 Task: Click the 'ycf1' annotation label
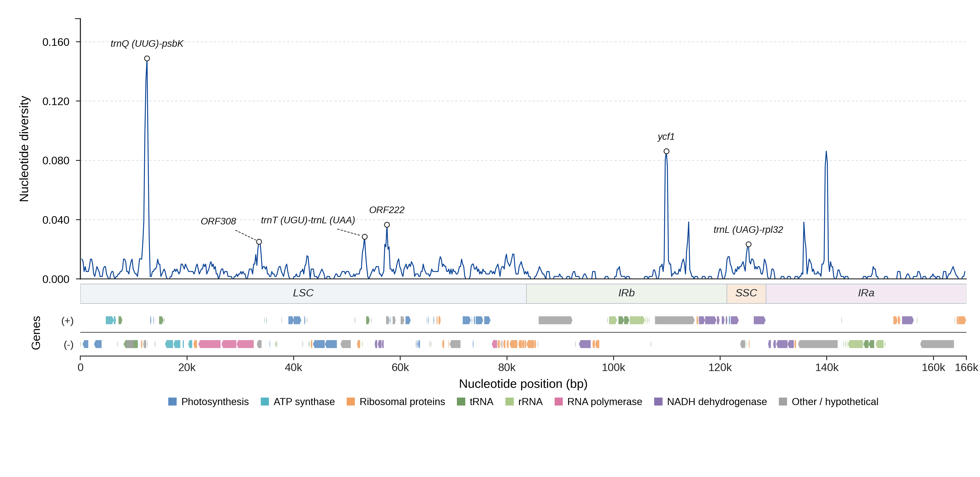click(666, 137)
